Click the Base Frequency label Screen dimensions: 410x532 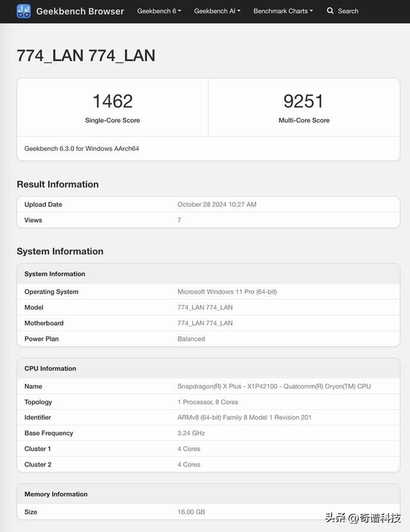(x=49, y=433)
